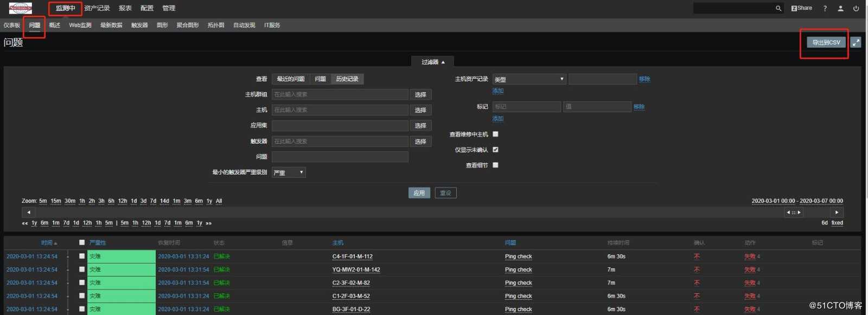The image size is (868, 315).
Task: Collapse the 过滤器 filter panel
Action: click(x=432, y=62)
